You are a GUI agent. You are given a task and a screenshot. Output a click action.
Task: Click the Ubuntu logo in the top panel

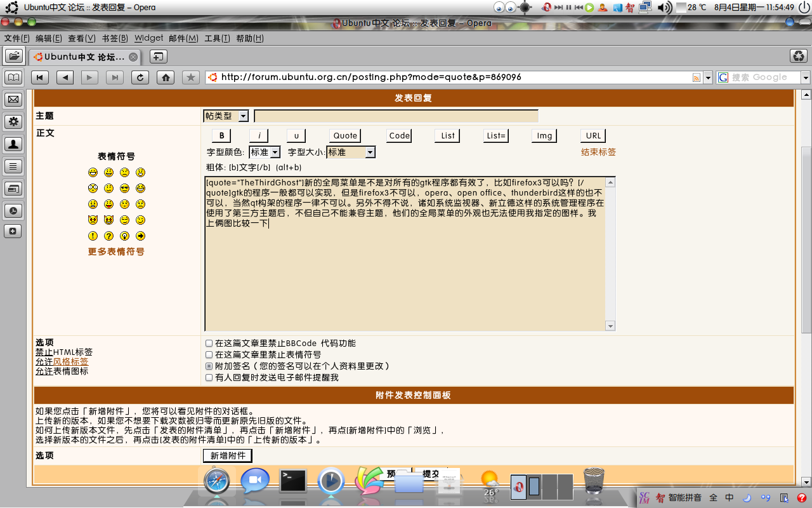pos(11,8)
